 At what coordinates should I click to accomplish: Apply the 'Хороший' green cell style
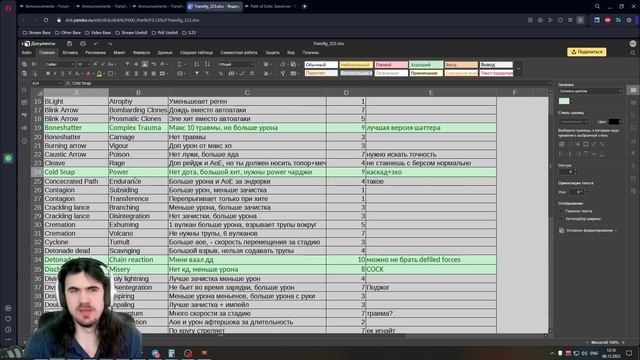[x=426, y=64]
